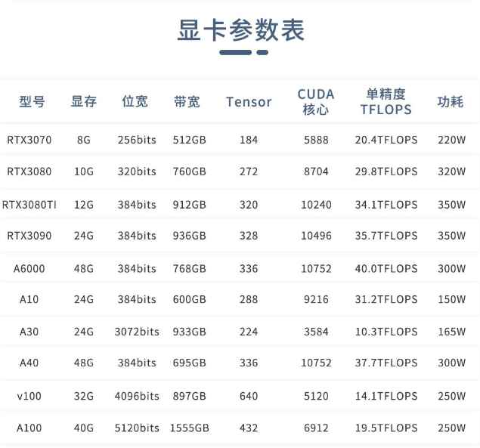The image size is (480, 448).
Task: Click the 912GB bandwidth cell
Action: (x=190, y=205)
